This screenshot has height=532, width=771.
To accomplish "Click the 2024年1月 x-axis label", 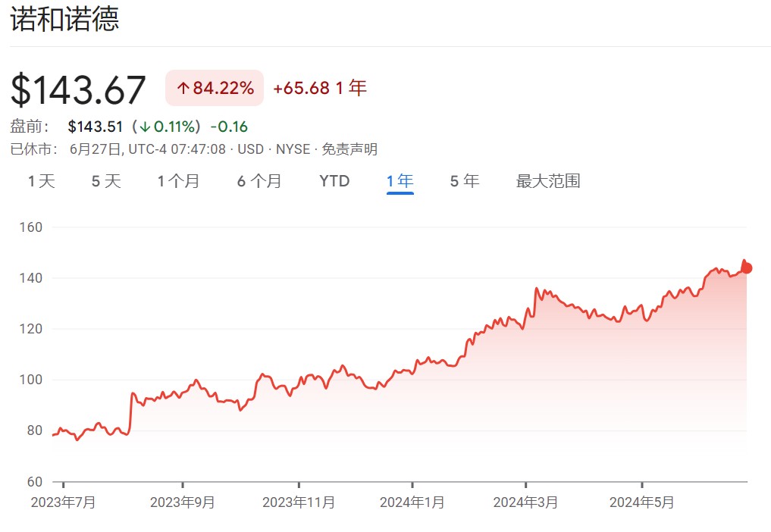I will point(412,502).
